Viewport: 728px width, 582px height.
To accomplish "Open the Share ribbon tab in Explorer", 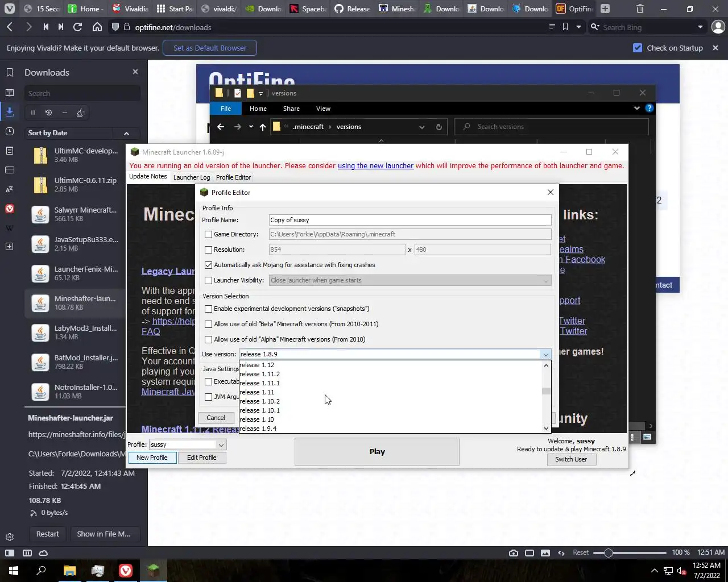I will (x=291, y=109).
